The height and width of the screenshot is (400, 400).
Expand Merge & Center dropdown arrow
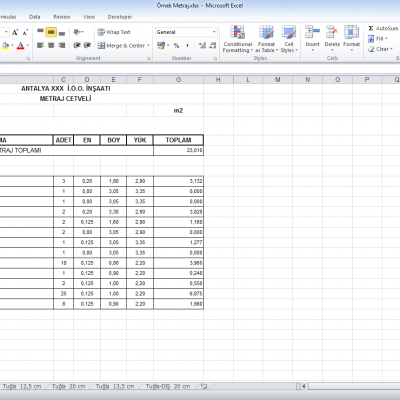148,46
